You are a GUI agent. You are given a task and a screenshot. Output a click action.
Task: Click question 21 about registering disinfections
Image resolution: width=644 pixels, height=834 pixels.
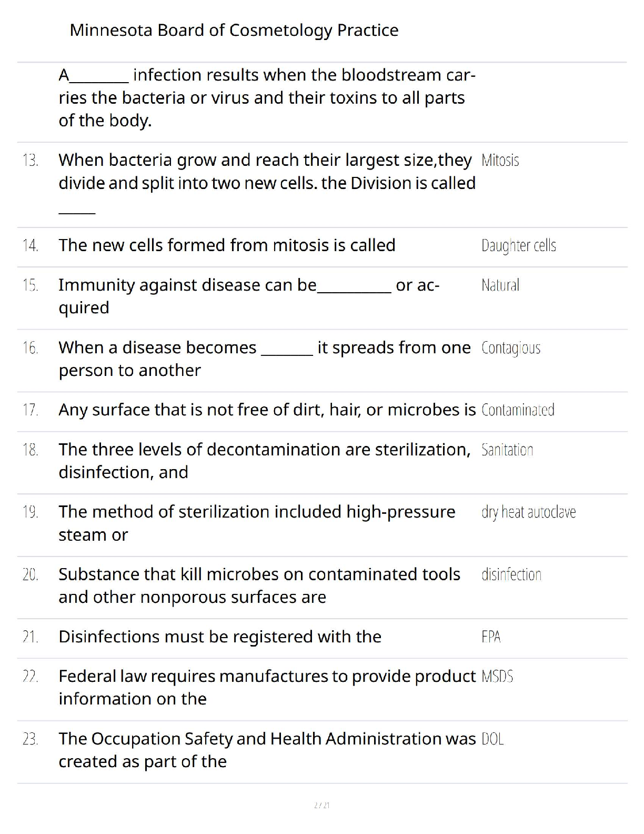220,637
